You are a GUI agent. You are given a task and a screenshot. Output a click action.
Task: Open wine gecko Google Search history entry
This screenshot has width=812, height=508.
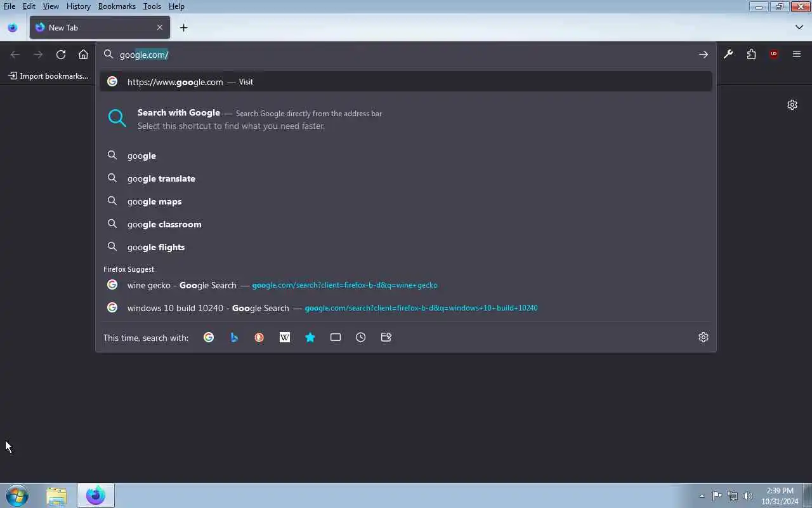click(x=406, y=285)
